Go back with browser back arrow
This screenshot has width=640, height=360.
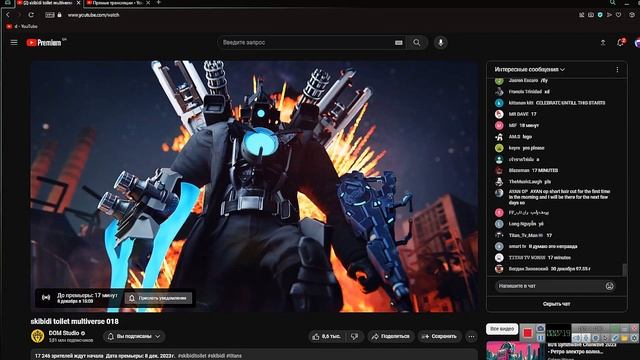coord(8,15)
